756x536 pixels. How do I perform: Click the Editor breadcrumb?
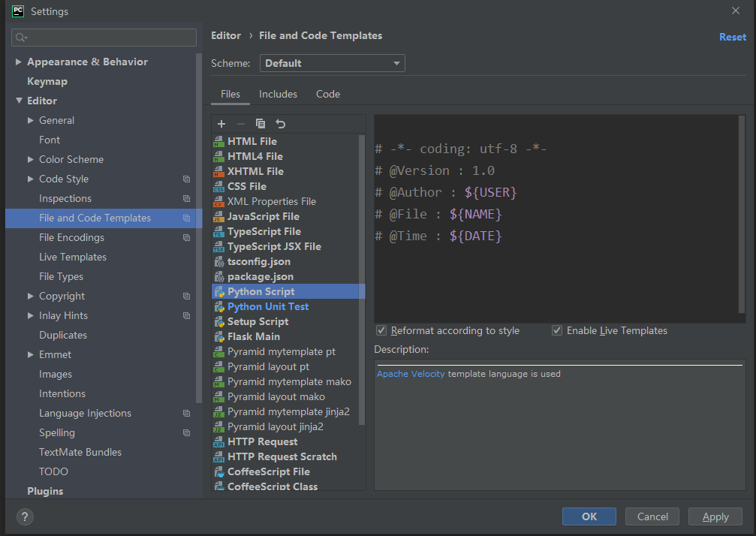click(226, 36)
